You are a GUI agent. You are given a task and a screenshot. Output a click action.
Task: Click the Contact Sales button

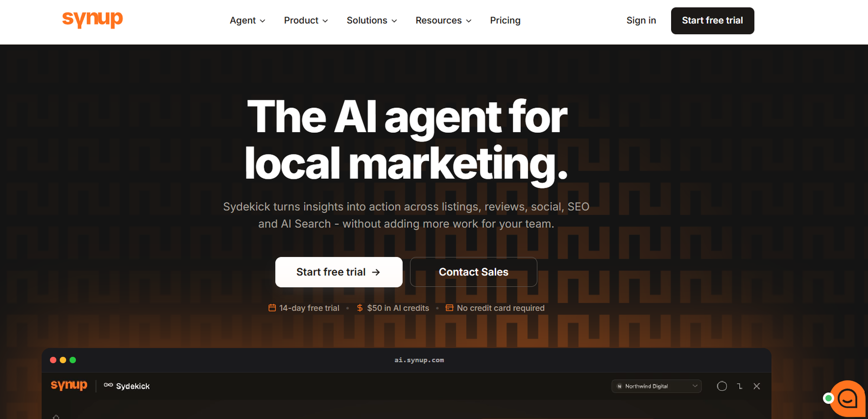point(474,272)
